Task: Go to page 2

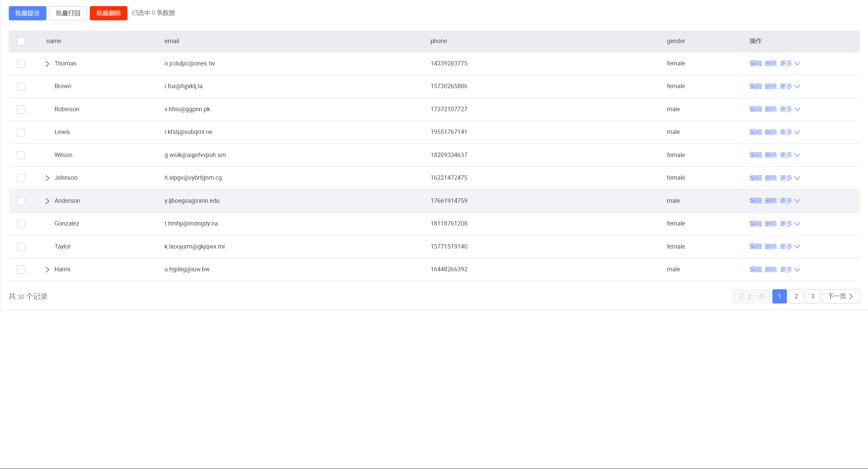Action: [796, 296]
